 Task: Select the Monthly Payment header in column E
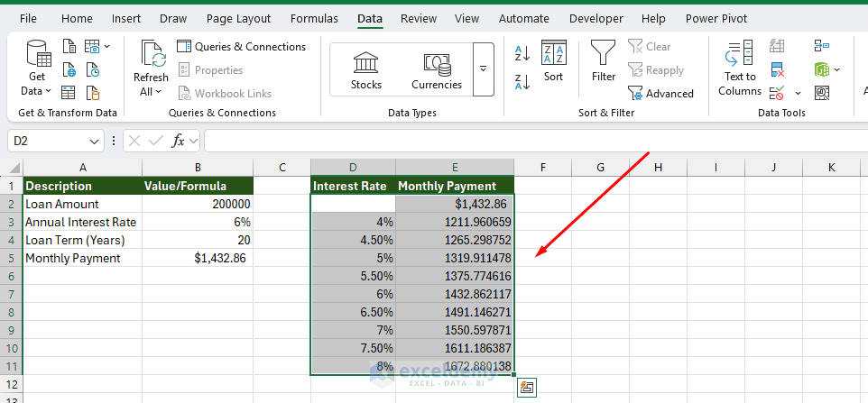click(455, 186)
